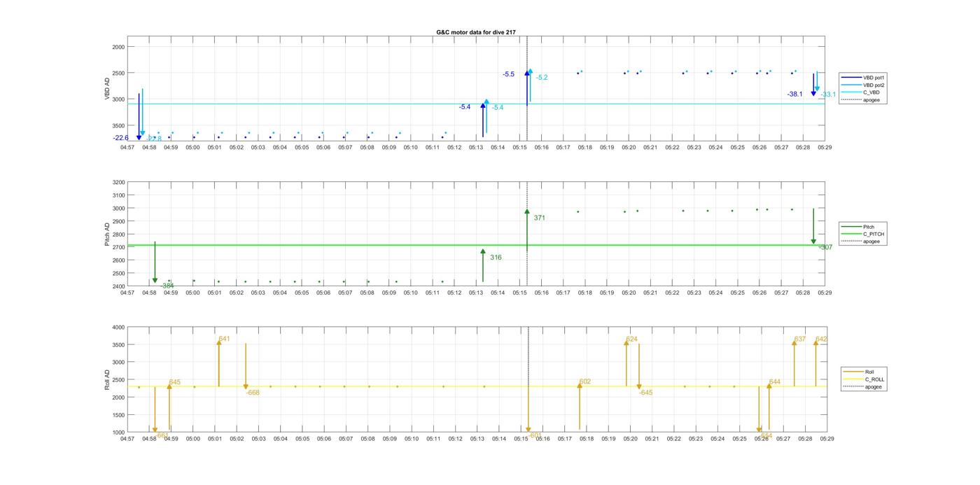Click the "VBD AD" y-axis label
The width and height of the screenshot is (980, 485).
pos(107,89)
